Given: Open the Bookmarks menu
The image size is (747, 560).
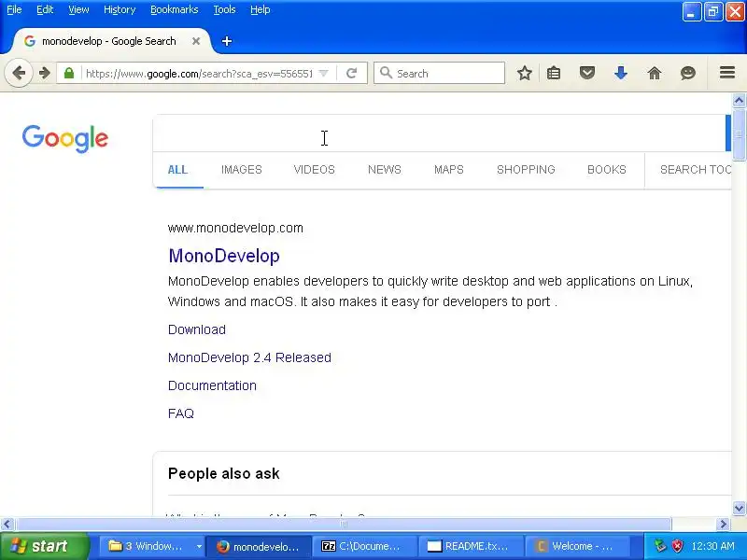Looking at the screenshot, I should (x=175, y=9).
